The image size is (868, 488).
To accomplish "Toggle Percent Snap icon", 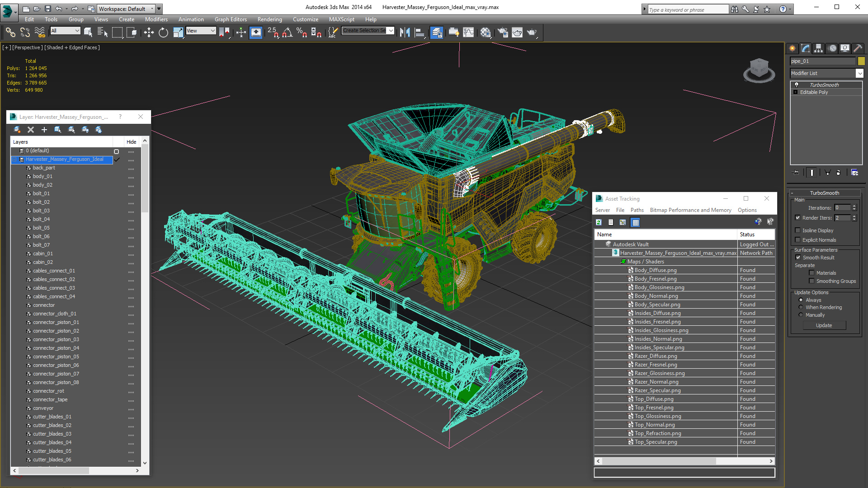I will click(302, 32).
